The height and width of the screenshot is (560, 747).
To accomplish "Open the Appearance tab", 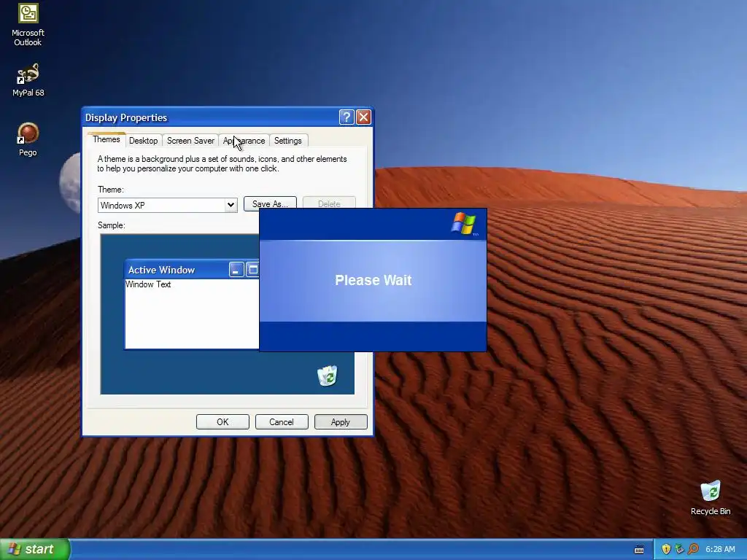I will [244, 141].
